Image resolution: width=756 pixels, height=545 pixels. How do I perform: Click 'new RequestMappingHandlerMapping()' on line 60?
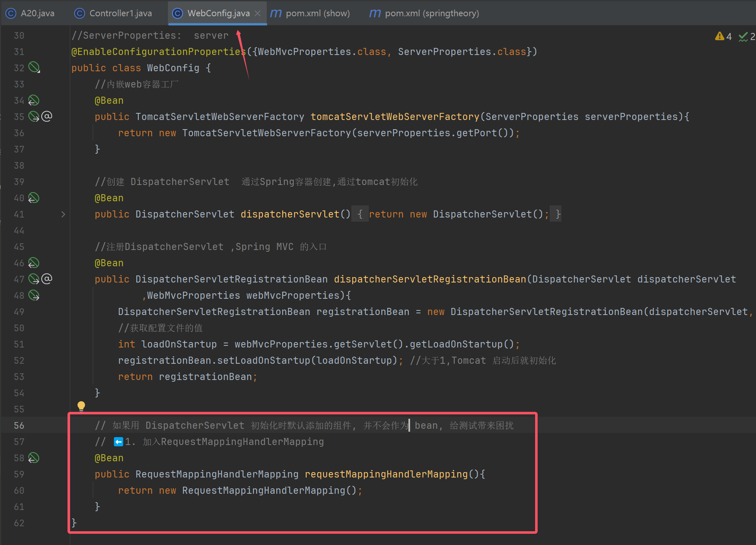(x=258, y=490)
